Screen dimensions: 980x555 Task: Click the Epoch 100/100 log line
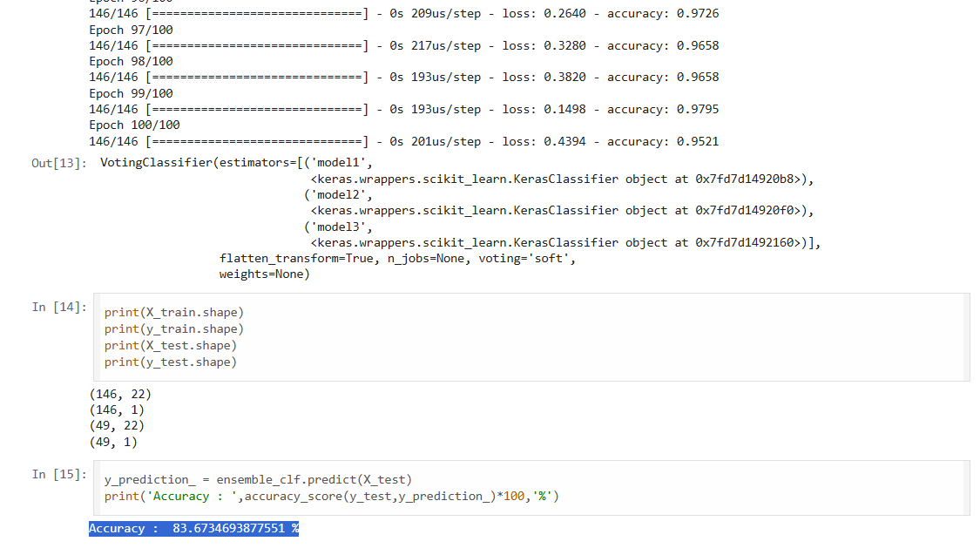134,125
